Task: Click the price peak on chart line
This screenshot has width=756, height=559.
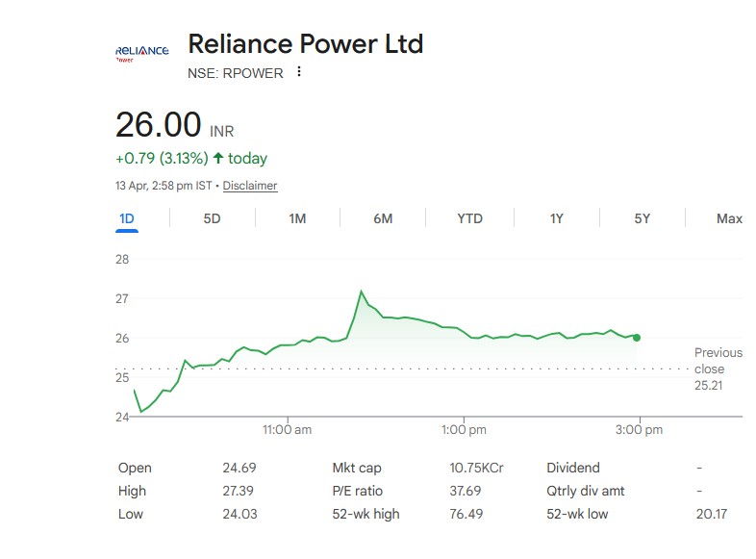Action: click(361, 291)
